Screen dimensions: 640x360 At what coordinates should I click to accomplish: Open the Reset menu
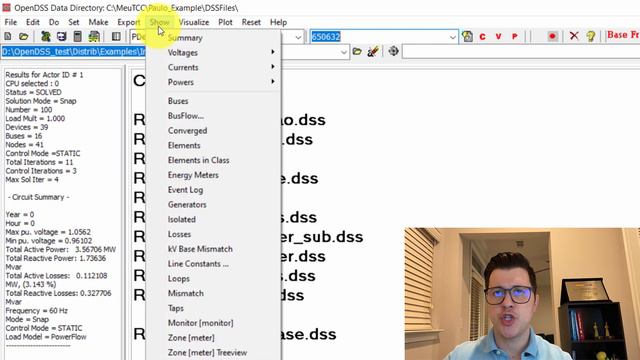pyautogui.click(x=251, y=22)
